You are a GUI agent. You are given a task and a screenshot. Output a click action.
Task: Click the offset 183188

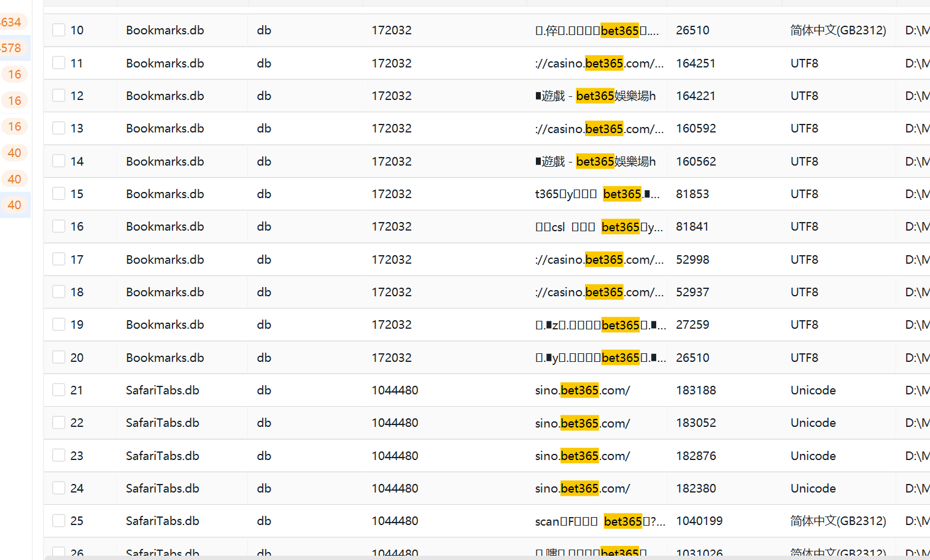click(x=696, y=390)
